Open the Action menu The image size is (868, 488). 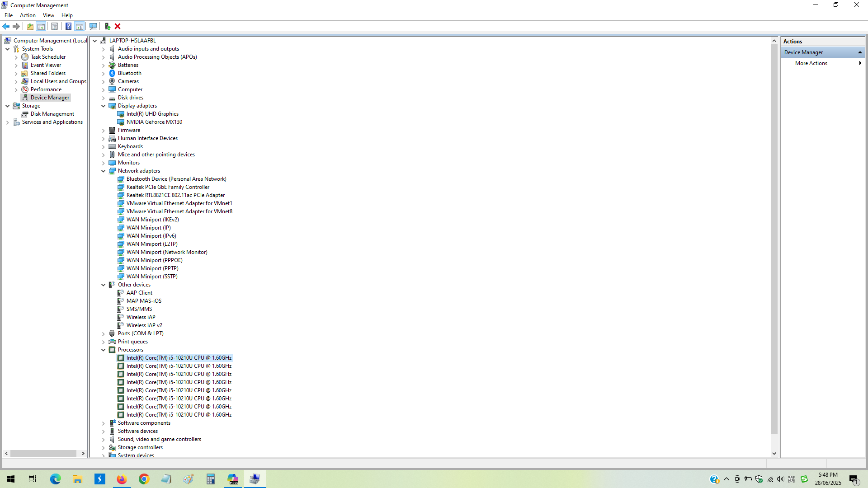coord(28,15)
